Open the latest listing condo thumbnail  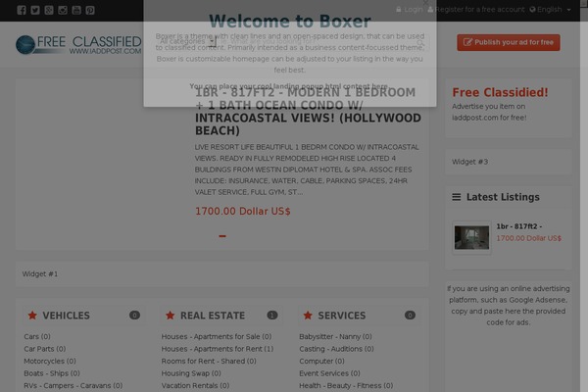pyautogui.click(x=471, y=237)
